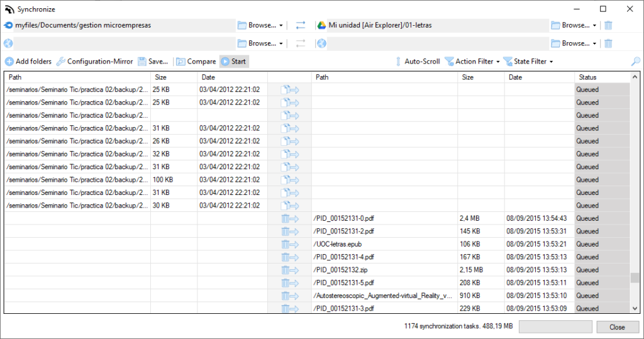
Task: Toggle the Auto-Scroll option
Action: (417, 62)
